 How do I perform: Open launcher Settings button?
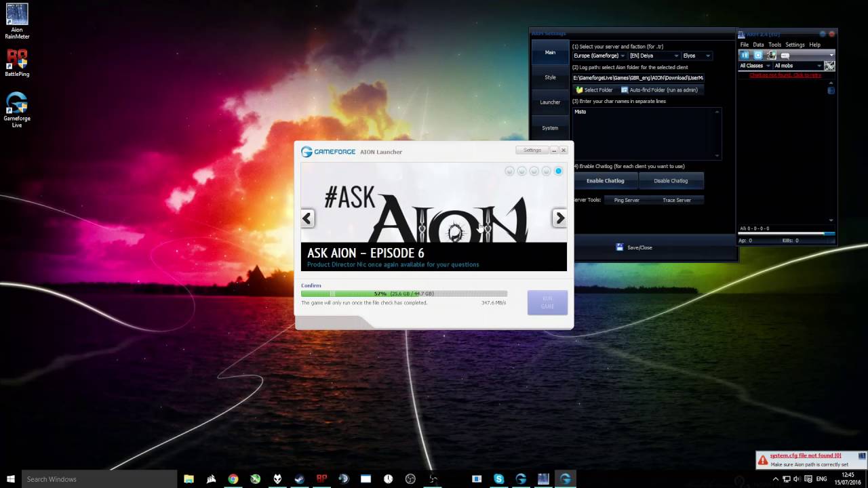pyautogui.click(x=532, y=150)
